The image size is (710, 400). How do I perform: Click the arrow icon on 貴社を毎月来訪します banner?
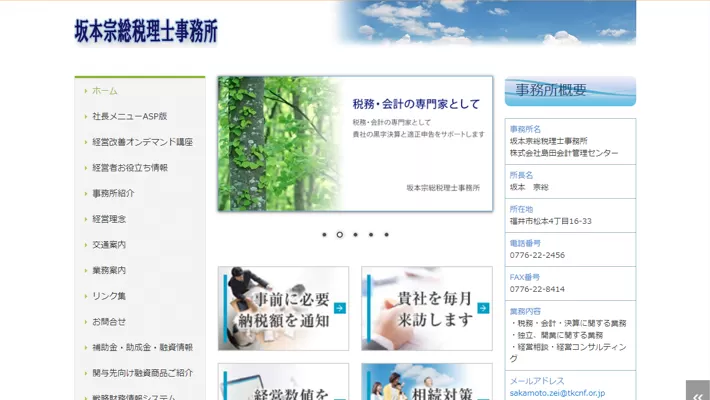[484, 308]
